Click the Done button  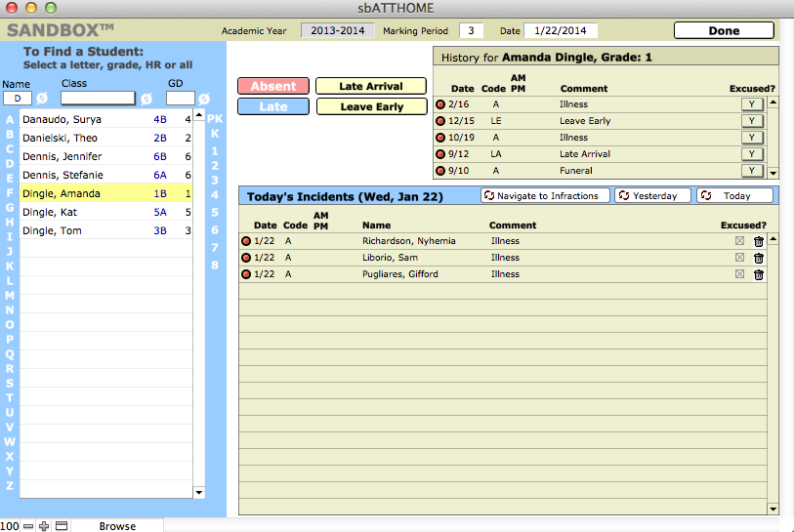pyautogui.click(x=724, y=30)
